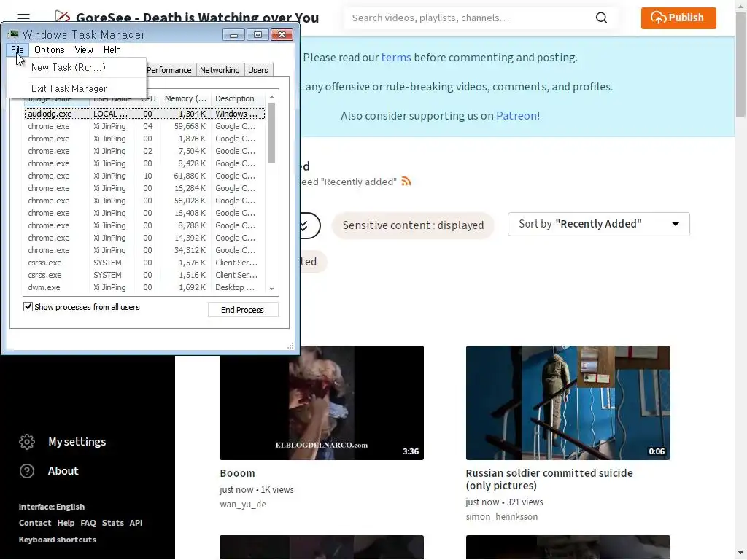Open the File menu in Task Manager
747x560 pixels.
(18, 50)
